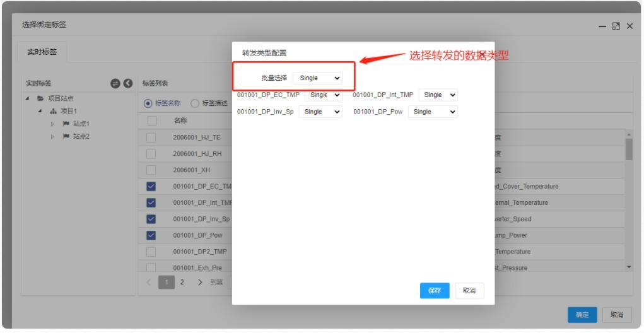Uncheck the 001001_DP_EC_TM row checkbox

[x=151, y=187]
